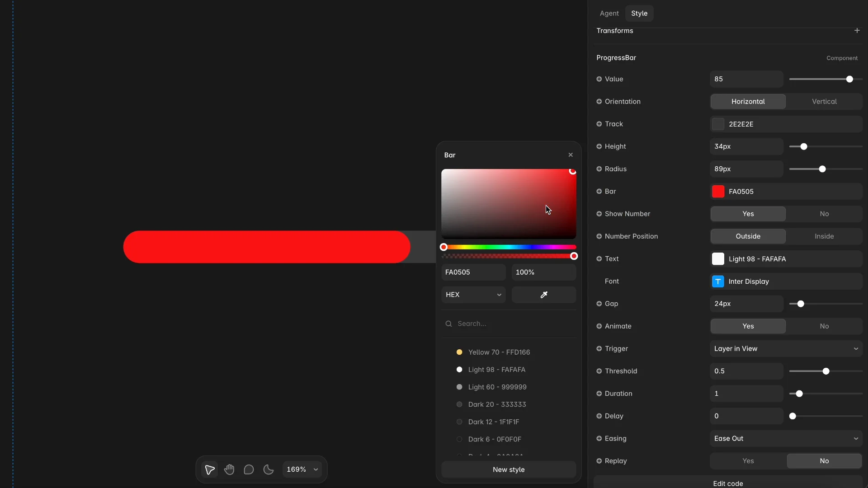The height and width of the screenshot is (488, 868).
Task: Add a transform with plus icon
Action: tap(857, 31)
